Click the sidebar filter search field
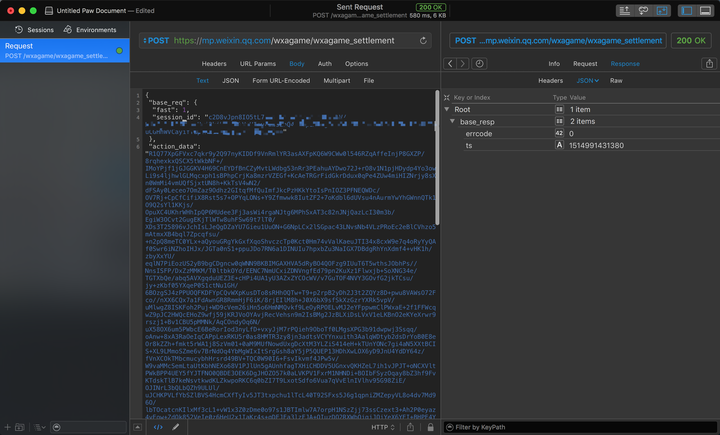The image size is (720, 435). [88, 427]
